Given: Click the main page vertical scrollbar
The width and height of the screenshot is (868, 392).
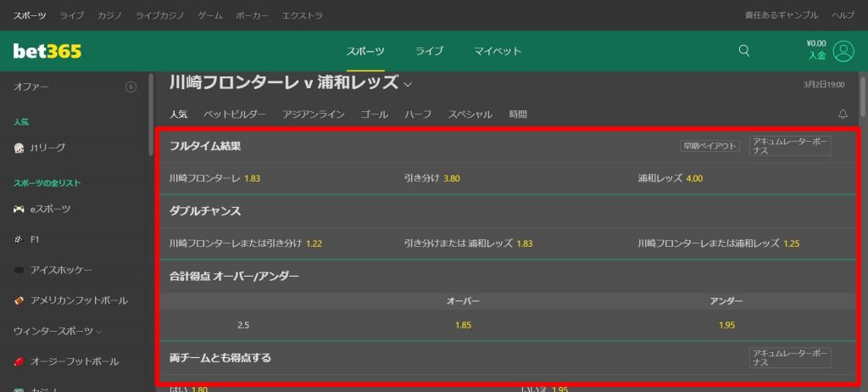Looking at the screenshot, I should [x=862, y=95].
